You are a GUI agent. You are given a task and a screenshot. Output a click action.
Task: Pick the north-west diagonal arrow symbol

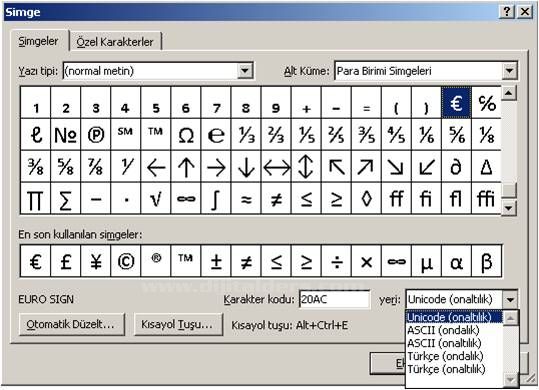click(336, 167)
